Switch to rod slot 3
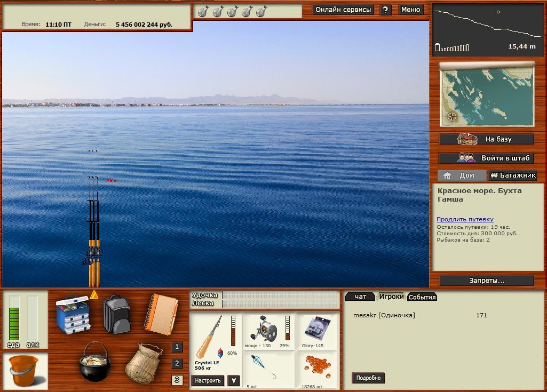 pos(177,380)
